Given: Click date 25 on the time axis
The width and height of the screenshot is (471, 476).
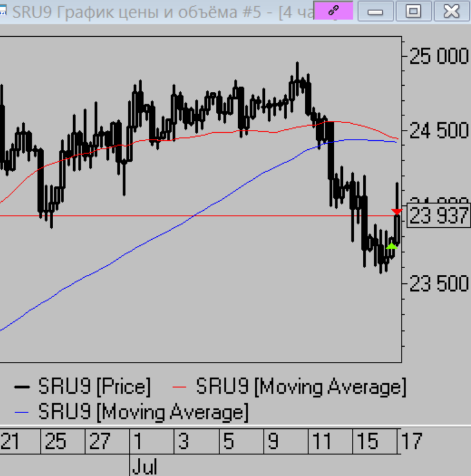Looking at the screenshot, I should [x=55, y=442].
